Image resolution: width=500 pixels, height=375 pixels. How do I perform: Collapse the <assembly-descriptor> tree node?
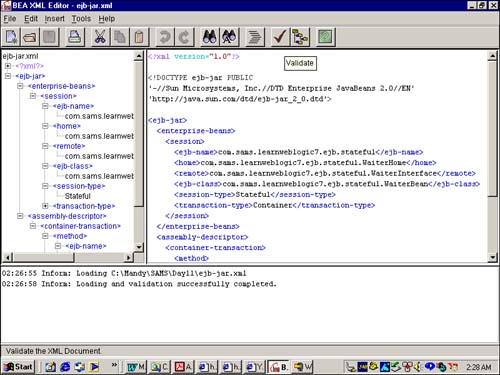pos(20,216)
